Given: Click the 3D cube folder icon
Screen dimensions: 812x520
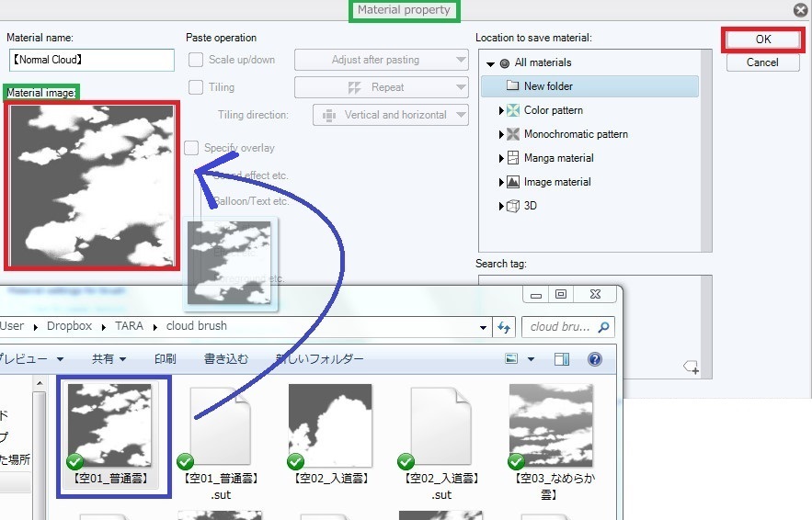Looking at the screenshot, I should tap(513, 206).
